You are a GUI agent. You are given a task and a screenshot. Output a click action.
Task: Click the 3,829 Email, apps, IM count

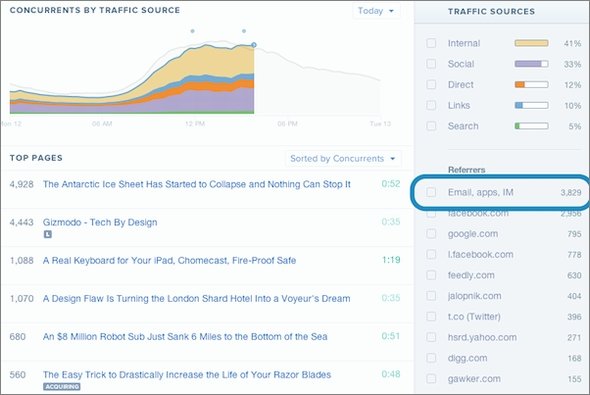(571, 193)
